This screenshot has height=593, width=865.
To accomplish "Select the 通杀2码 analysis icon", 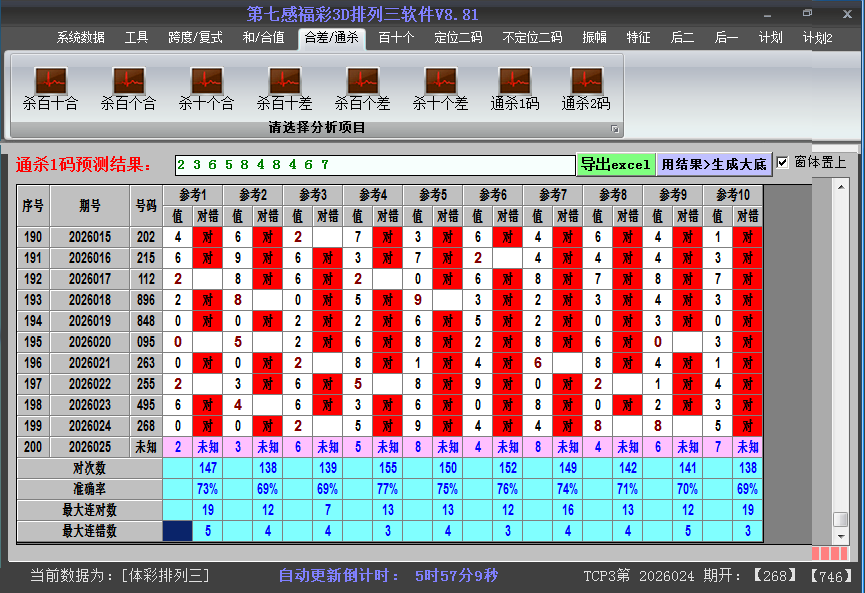I will (585, 85).
